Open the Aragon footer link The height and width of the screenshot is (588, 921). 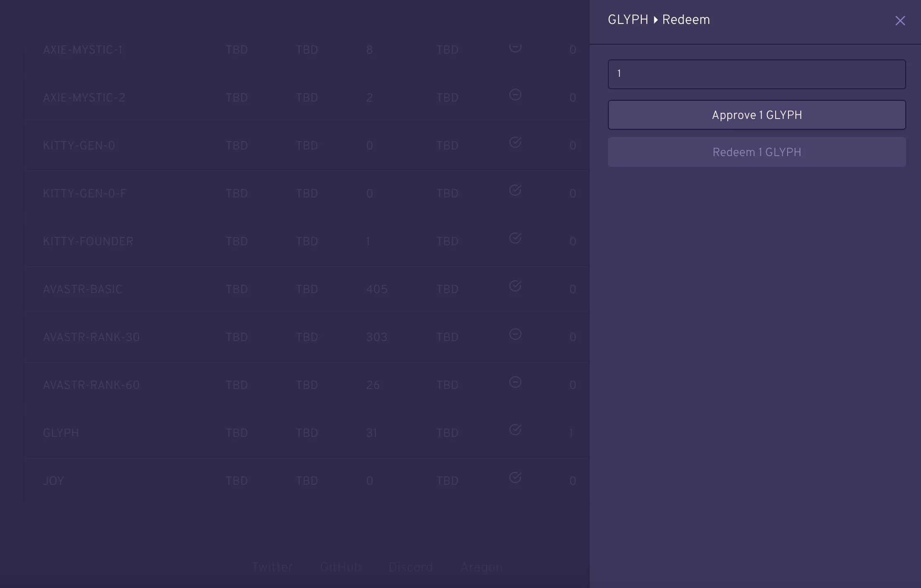[481, 567]
